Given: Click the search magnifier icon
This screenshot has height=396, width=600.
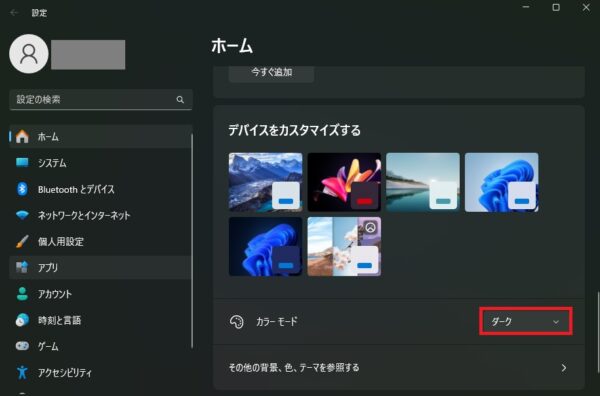Looking at the screenshot, I should (180, 99).
